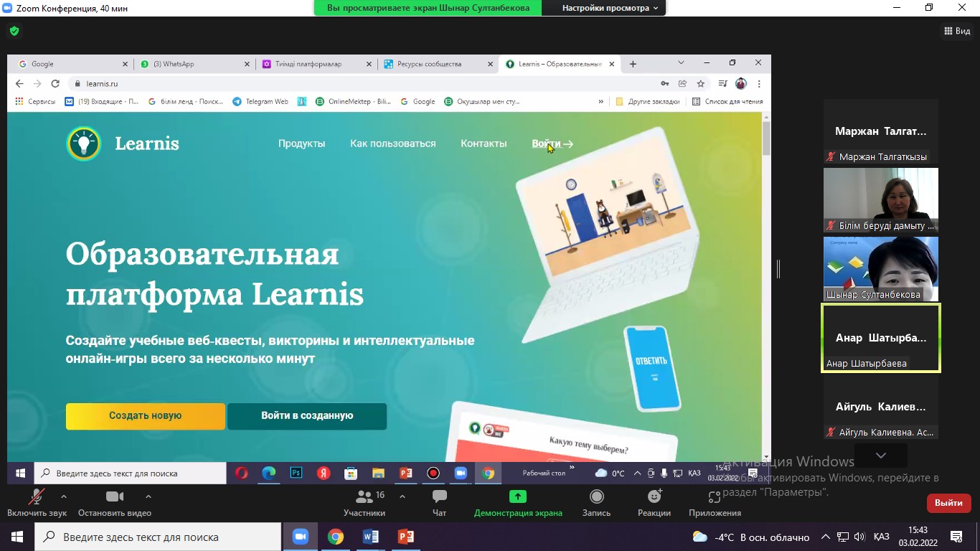
Task: Click Создать новую button
Action: coord(146,416)
